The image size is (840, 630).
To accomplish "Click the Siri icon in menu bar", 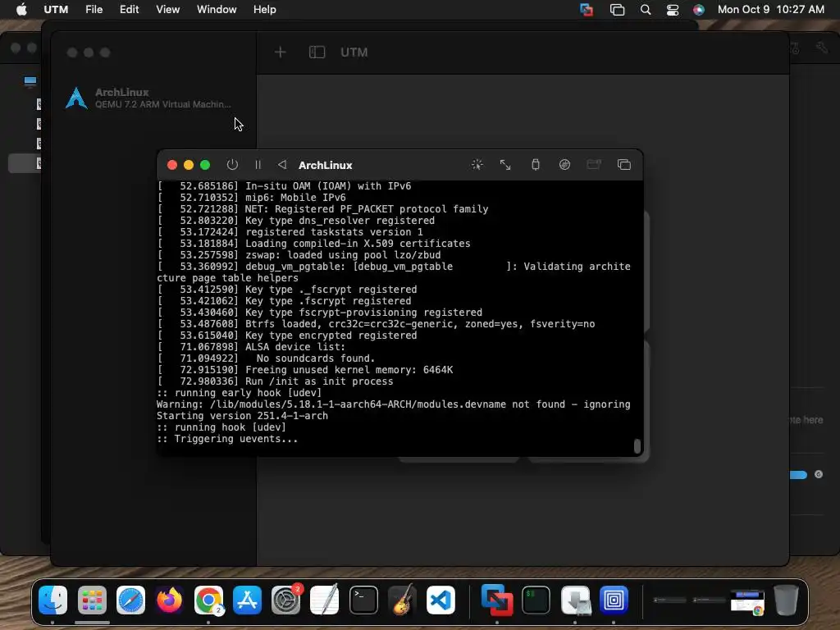I will 699,10.
